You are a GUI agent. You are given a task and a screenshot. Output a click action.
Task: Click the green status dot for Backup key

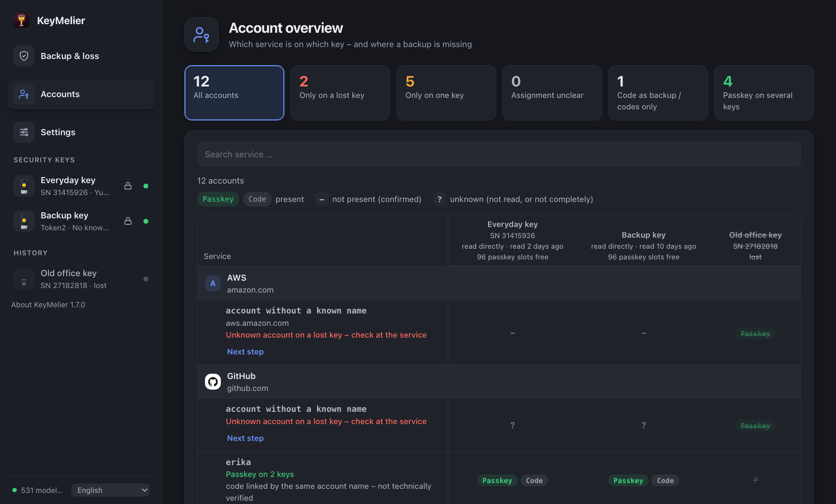146,221
